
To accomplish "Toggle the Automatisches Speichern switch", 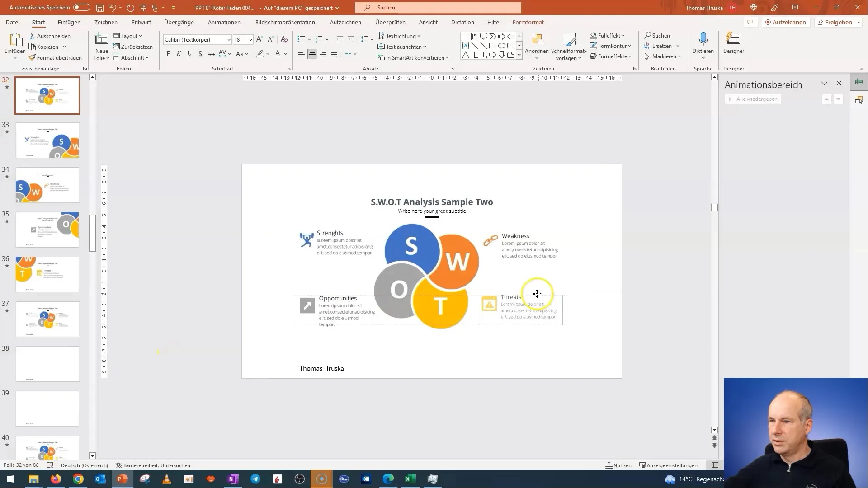I will [82, 8].
